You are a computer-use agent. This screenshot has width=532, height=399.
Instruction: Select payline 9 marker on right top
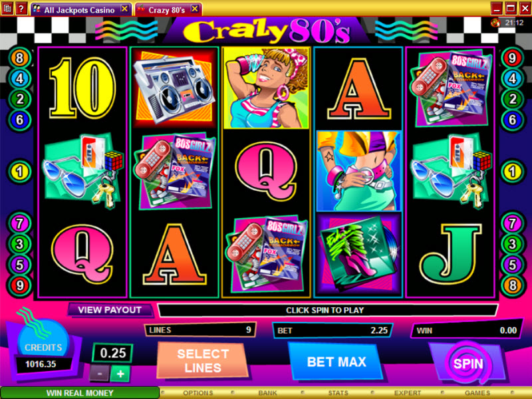point(512,59)
